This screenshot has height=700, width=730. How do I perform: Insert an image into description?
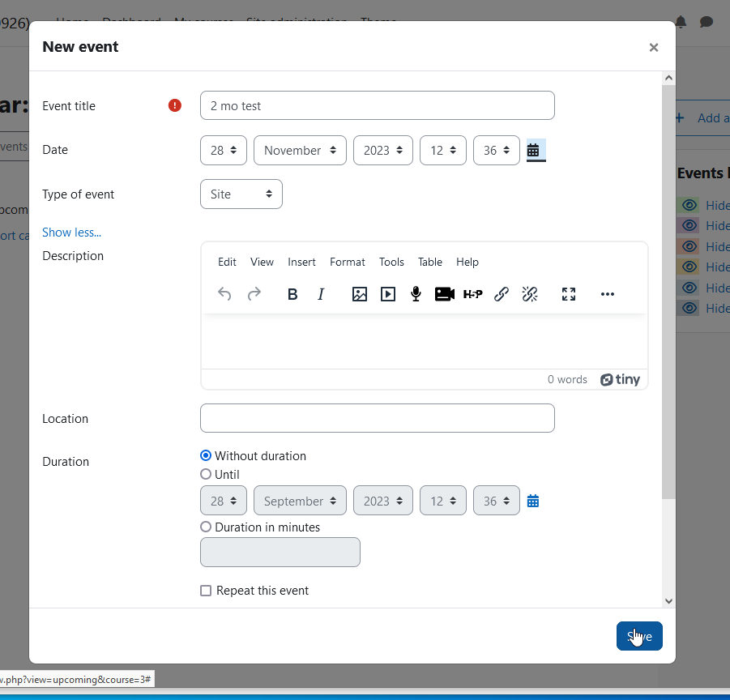(360, 294)
